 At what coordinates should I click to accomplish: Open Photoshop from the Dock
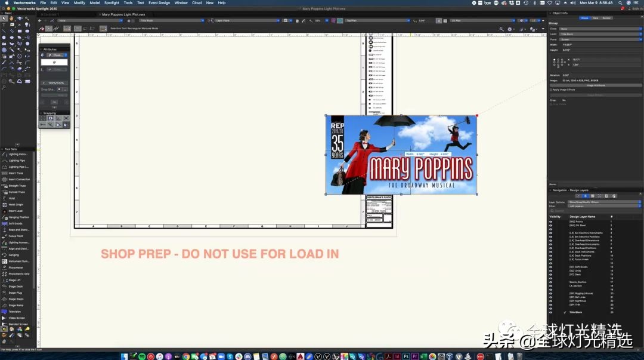(x=406, y=356)
